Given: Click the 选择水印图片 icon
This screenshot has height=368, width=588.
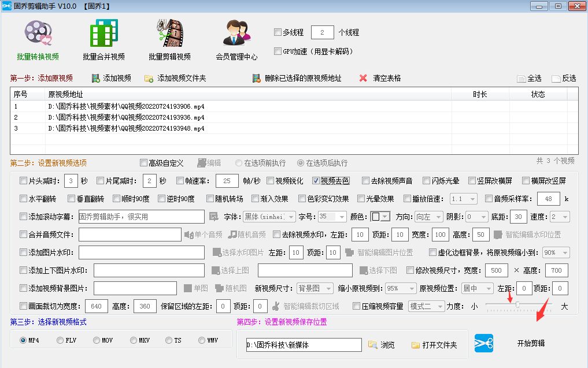Looking at the screenshot, I should click(x=217, y=252).
